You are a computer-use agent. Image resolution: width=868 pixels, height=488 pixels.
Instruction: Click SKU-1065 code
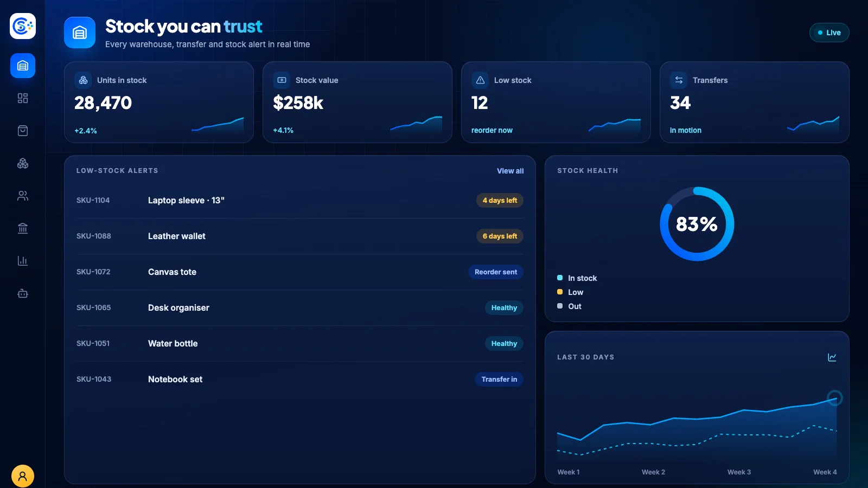click(93, 307)
